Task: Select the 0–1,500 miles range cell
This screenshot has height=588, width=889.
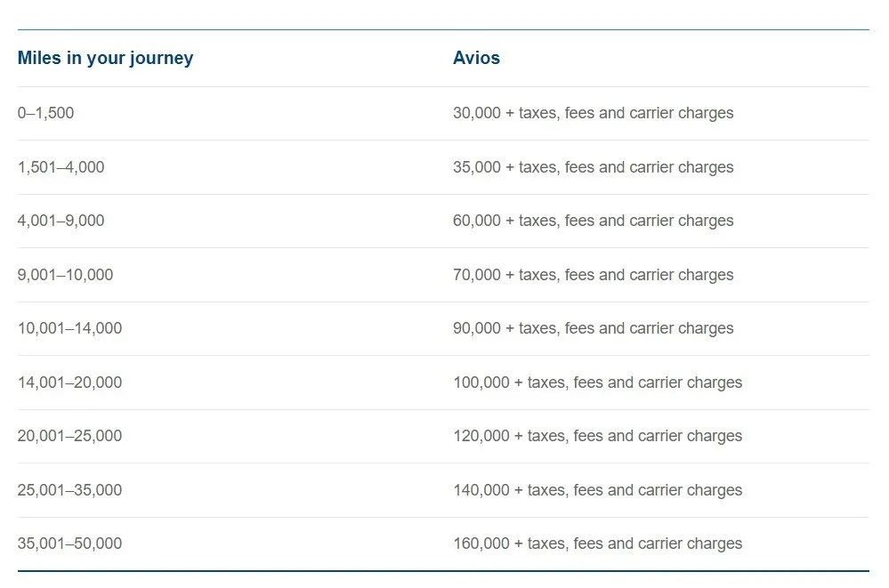Action: point(46,114)
